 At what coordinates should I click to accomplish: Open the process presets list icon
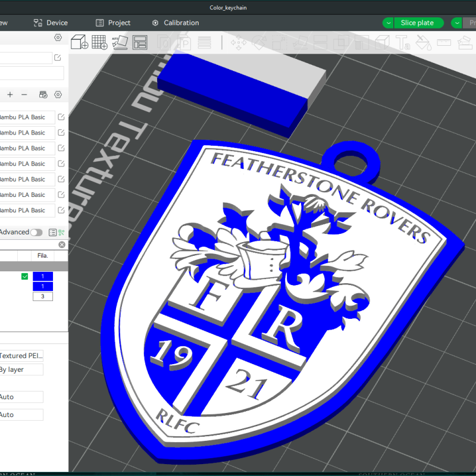[52, 233]
